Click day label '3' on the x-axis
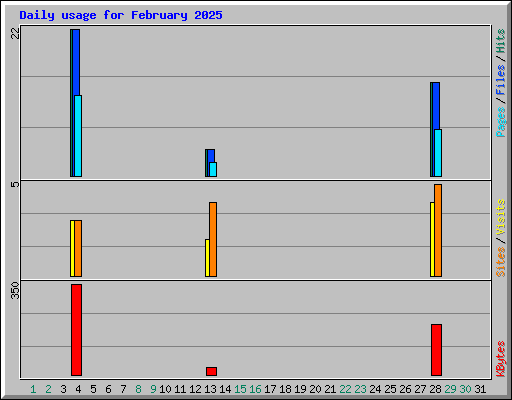 [x=63, y=389]
